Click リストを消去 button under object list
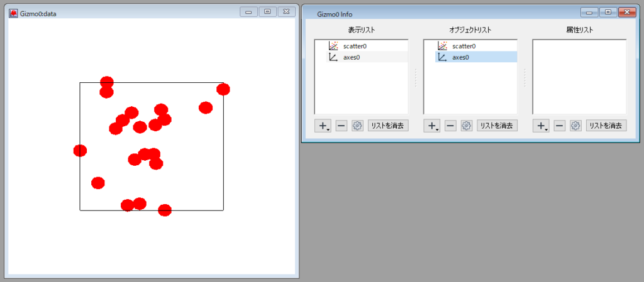Viewport: 644px width, 282px height. pos(497,126)
